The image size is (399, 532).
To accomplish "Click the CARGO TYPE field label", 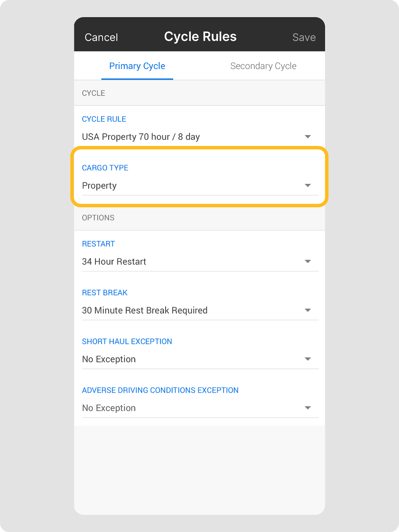I will pyautogui.click(x=105, y=168).
